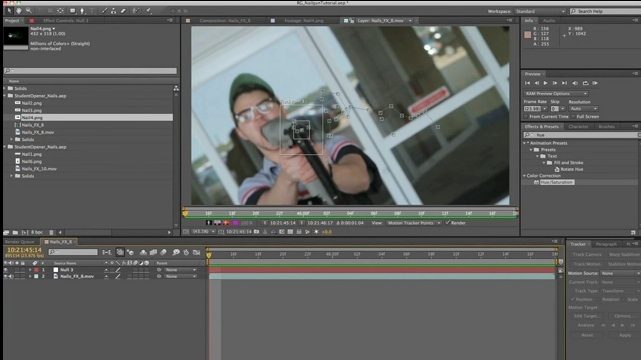Image resolution: width=641 pixels, height=360 pixels.
Task: Step forward one frame in Preview
Action: tap(555, 83)
